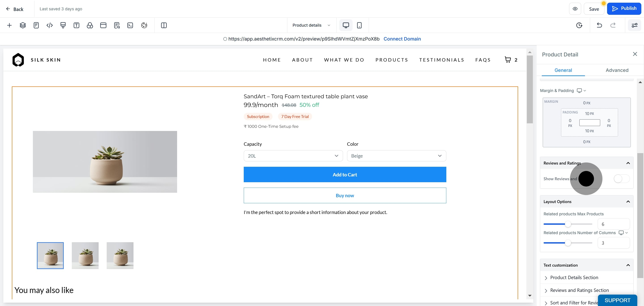This screenshot has height=306, width=644.
Task: Select the second vase thumbnail
Action: (85, 255)
